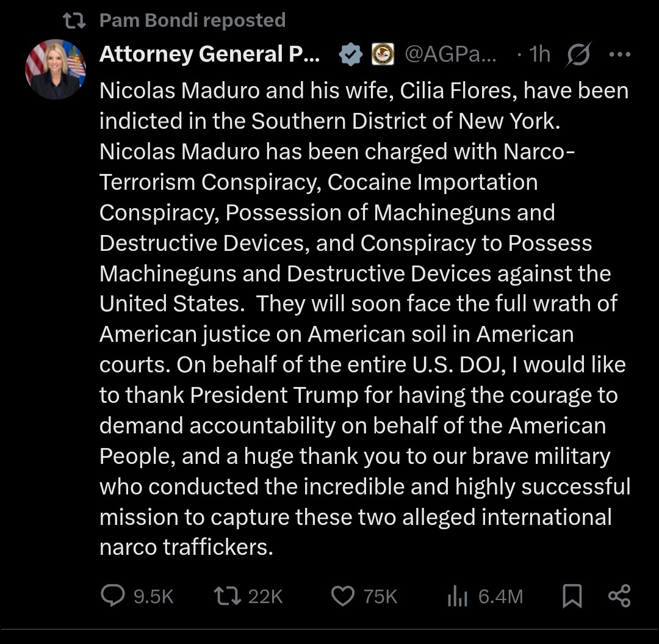Click "Pam Bondi reposted" label
This screenshot has height=644, width=659.
pyautogui.click(x=192, y=20)
